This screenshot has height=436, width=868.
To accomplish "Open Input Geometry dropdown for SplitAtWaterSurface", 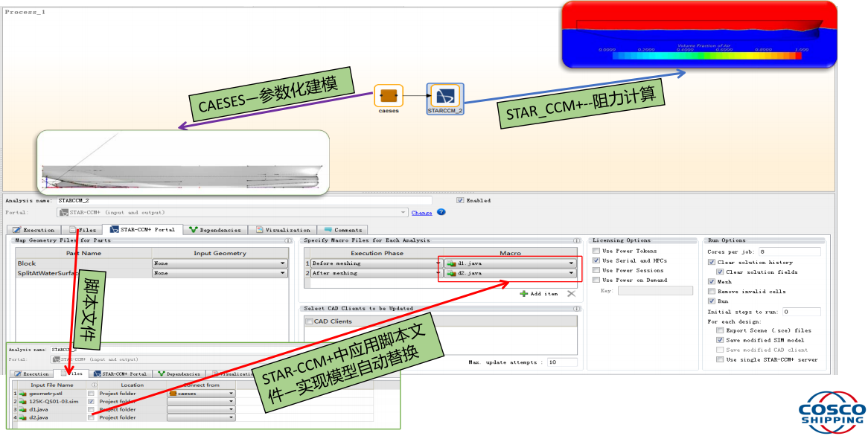I will pos(220,273).
